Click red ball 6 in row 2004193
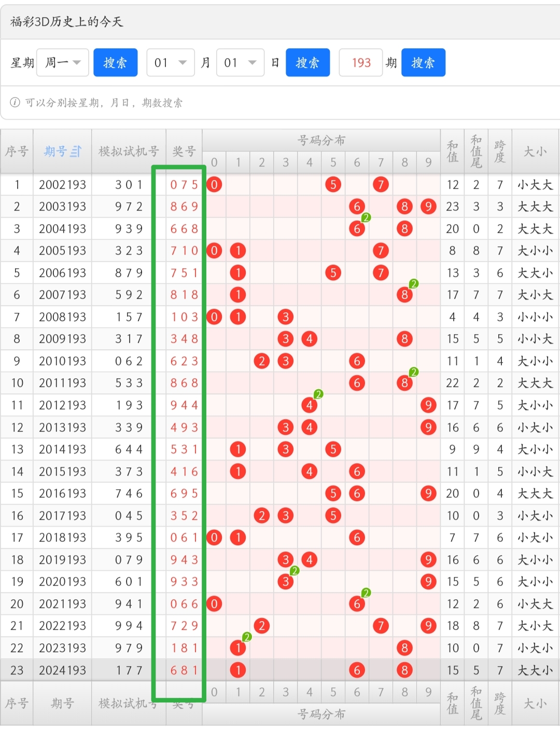The height and width of the screenshot is (730, 560). coord(357,229)
